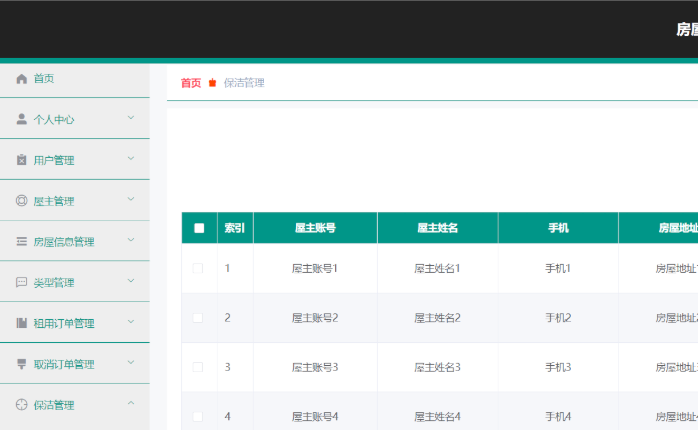Screen dimensions: 698x430
Task: Open the 类型管理 menu item
Action: coord(54,283)
